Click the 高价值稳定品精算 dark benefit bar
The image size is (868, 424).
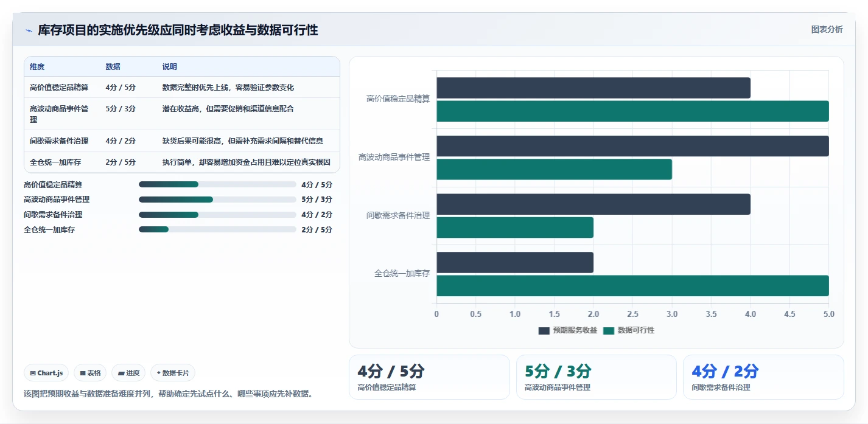(x=593, y=88)
